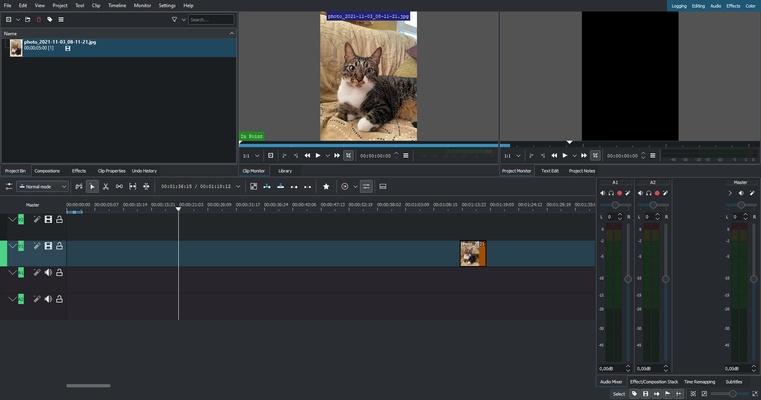Image resolution: width=761 pixels, height=400 pixels.
Task: Choose the Spacer tool in timeline toolbar
Action: [x=119, y=186]
